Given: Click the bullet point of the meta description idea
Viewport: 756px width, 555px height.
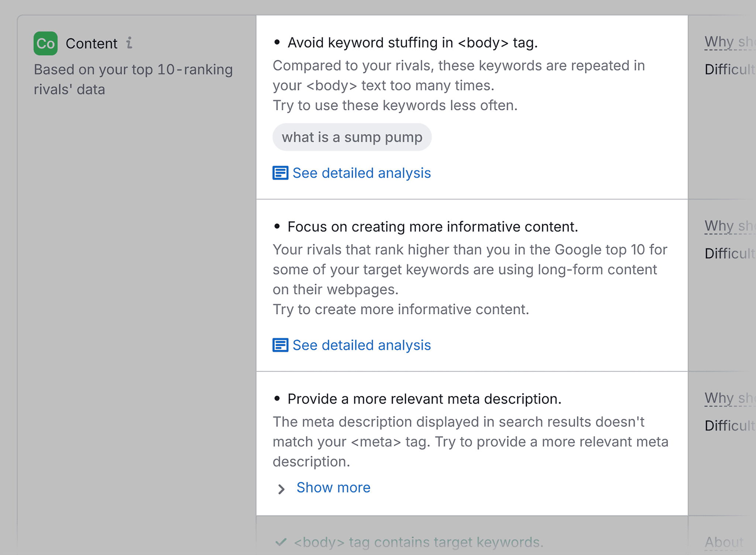Looking at the screenshot, I should pos(278,398).
